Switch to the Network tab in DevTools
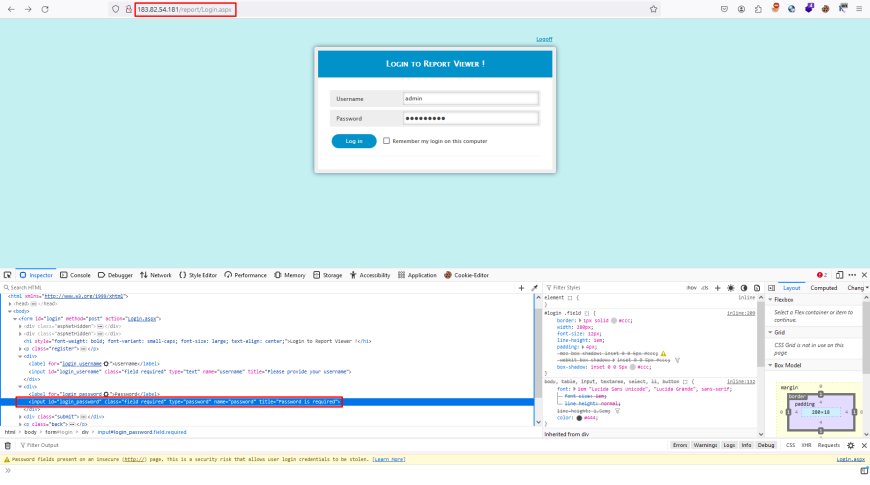 (x=157, y=275)
